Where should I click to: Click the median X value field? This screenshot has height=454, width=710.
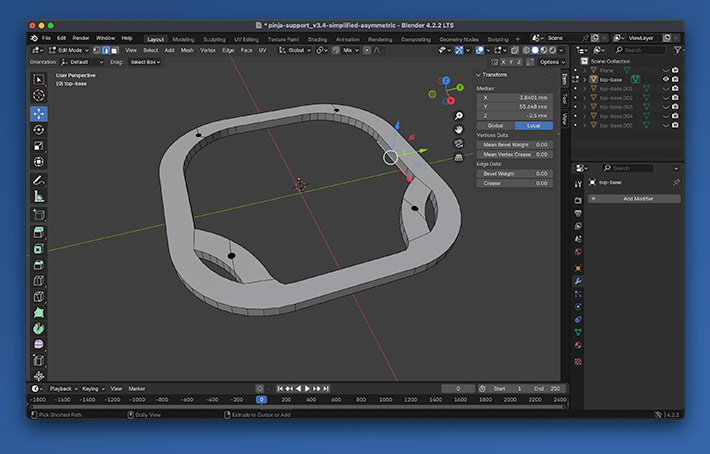[515, 97]
